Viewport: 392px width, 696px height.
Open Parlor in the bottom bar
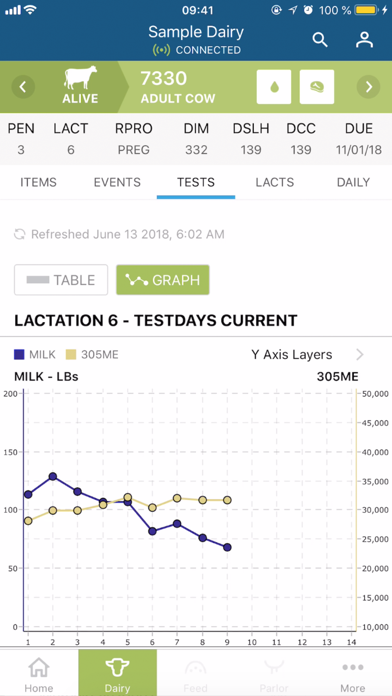[x=274, y=674]
